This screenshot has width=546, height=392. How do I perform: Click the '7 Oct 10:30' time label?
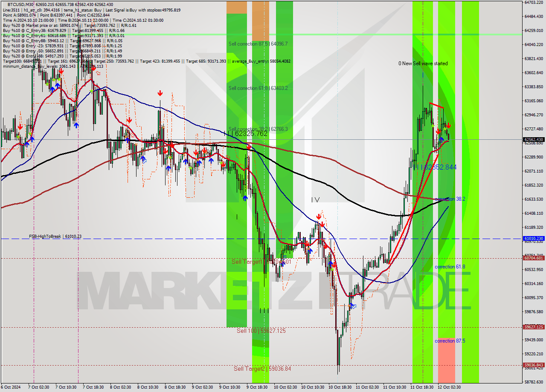[65, 387]
